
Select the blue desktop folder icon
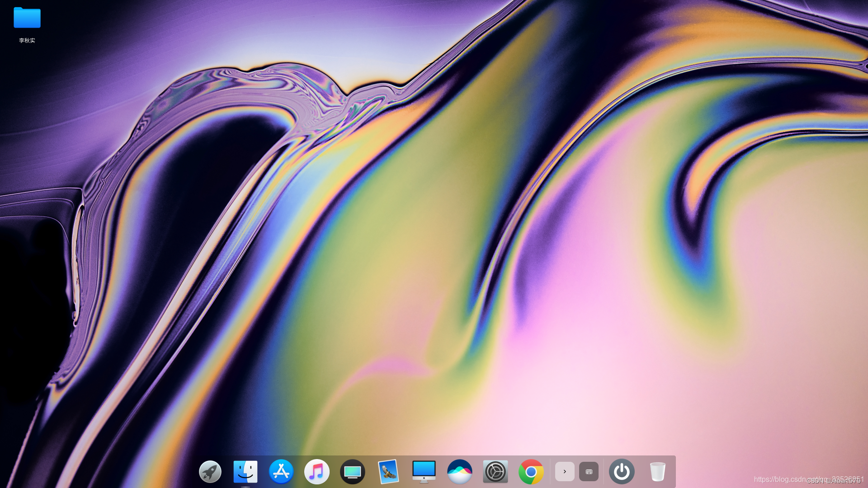(27, 18)
